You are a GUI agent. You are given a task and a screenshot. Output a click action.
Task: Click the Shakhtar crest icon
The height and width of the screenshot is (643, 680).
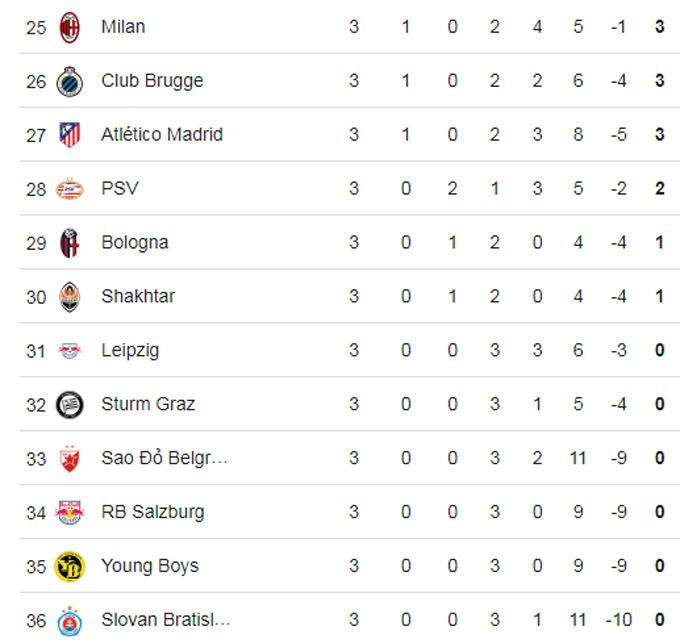69,297
